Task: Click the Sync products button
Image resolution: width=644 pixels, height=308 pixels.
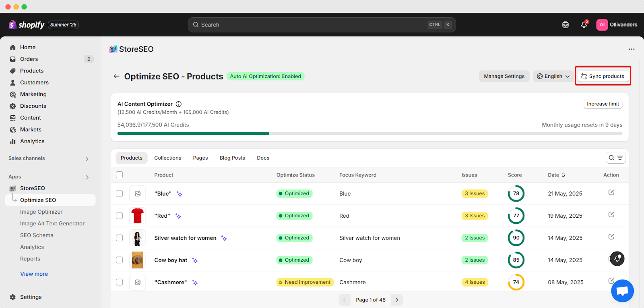Action: pyautogui.click(x=603, y=76)
